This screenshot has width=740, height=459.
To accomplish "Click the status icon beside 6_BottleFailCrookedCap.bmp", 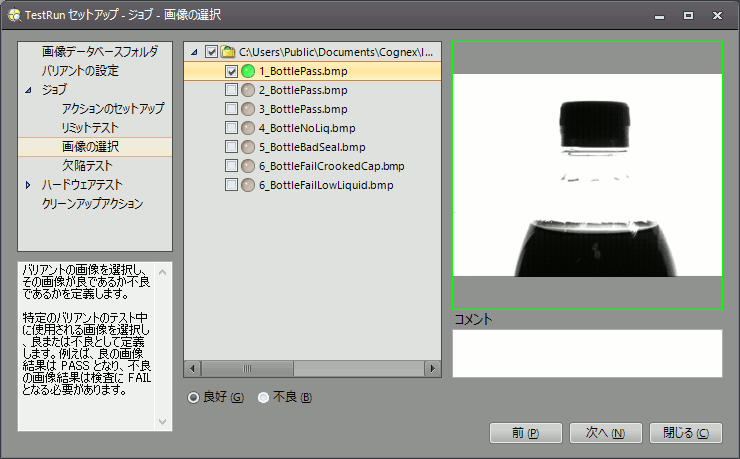I will click(248, 166).
